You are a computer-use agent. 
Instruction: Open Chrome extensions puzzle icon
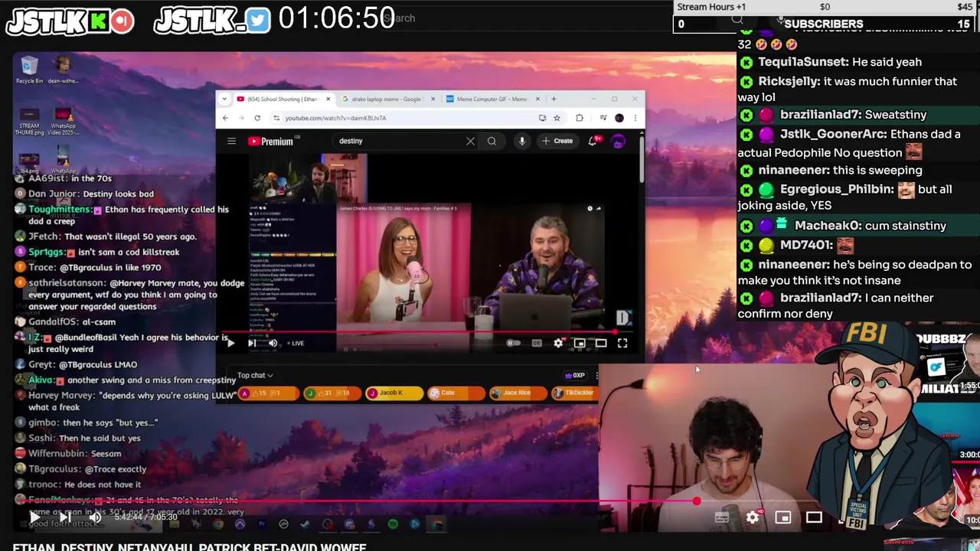coord(580,118)
